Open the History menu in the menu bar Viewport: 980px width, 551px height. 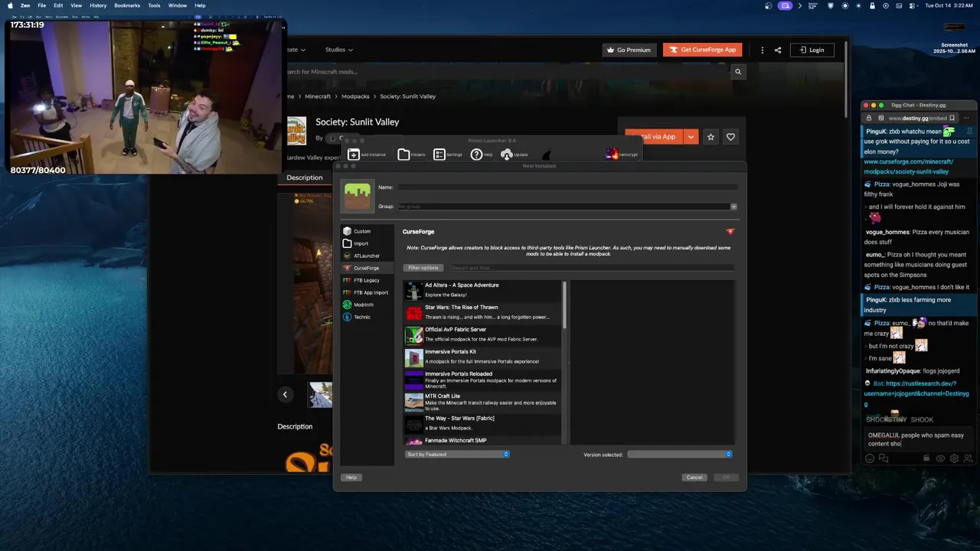point(98,5)
